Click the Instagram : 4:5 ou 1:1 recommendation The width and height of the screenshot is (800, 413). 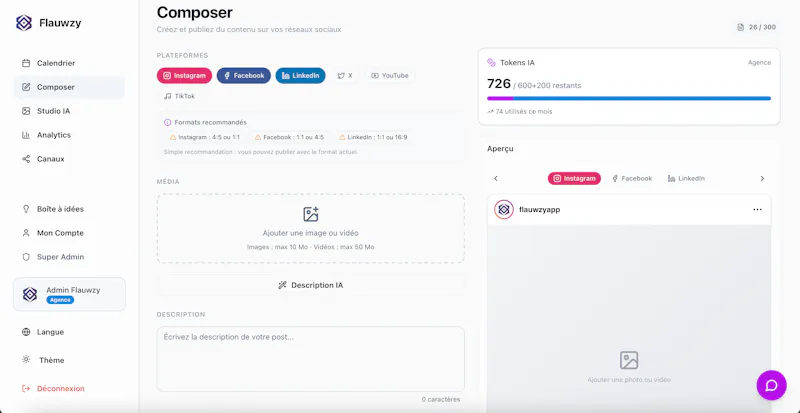pos(204,137)
